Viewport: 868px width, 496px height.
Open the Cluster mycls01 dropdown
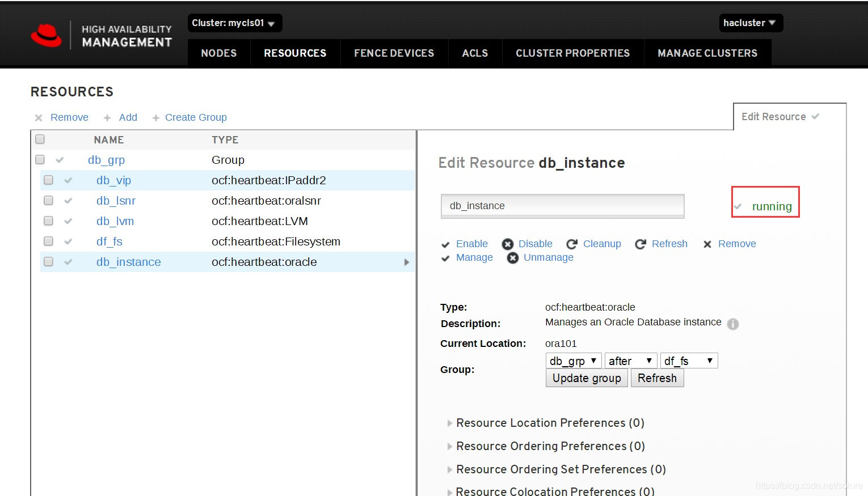[x=234, y=23]
